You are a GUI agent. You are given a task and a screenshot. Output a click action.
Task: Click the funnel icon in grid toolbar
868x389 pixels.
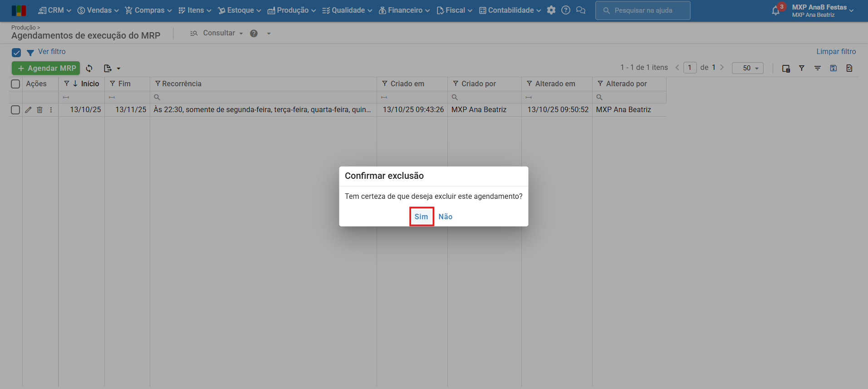tap(802, 68)
